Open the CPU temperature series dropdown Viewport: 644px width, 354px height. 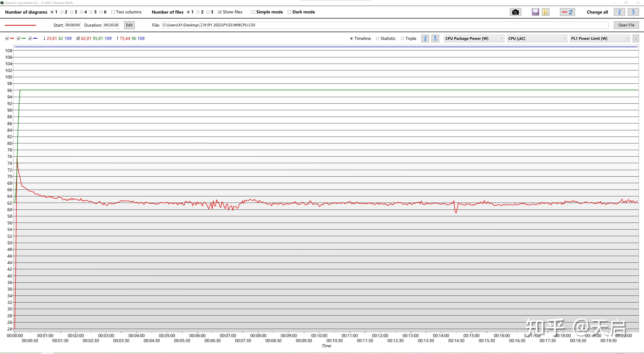click(x=537, y=39)
